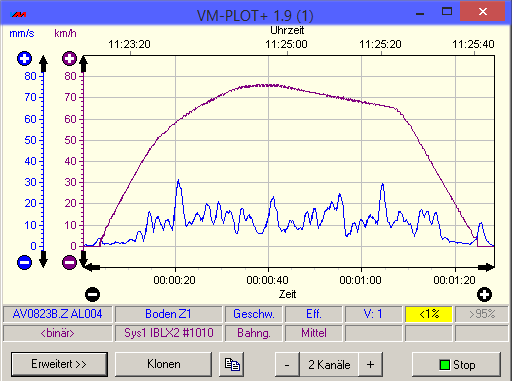Viewport: 512px width, 381px height.
Task: Click the 2 Kanäle label
Action: tap(329, 364)
